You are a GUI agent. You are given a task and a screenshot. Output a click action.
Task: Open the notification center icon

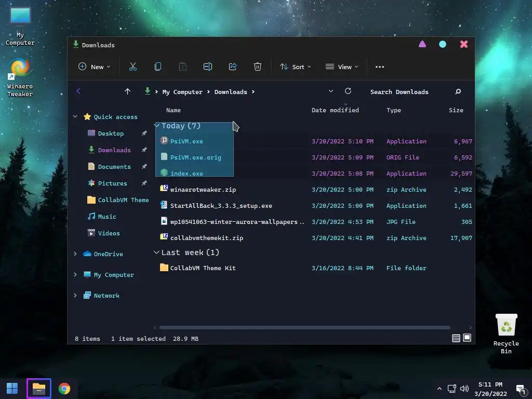521,389
